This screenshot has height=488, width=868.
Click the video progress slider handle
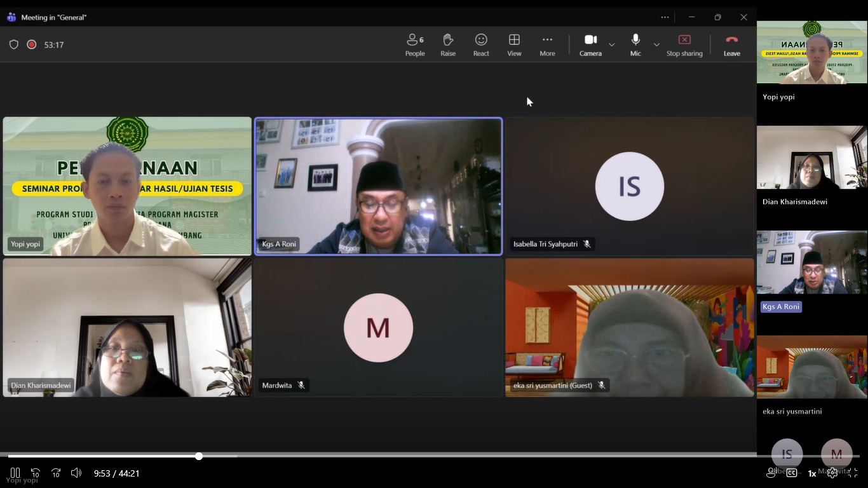199,456
